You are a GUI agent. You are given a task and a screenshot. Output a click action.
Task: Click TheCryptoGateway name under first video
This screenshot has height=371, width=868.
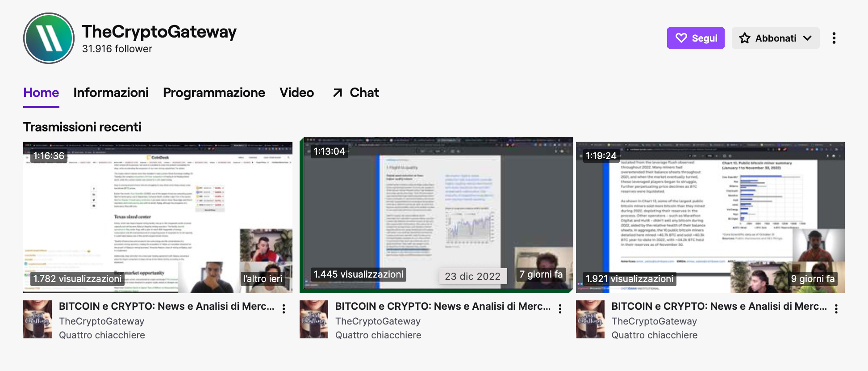click(102, 321)
